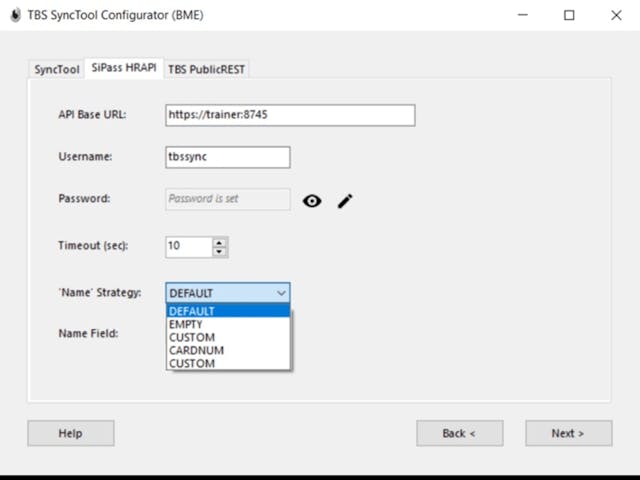Open the TBS PublicREST tab

[x=206, y=69]
